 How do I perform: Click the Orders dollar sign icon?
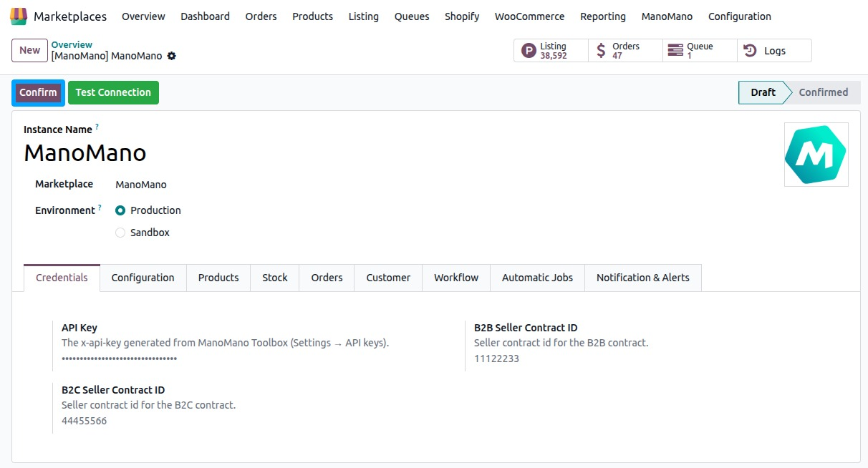click(601, 51)
